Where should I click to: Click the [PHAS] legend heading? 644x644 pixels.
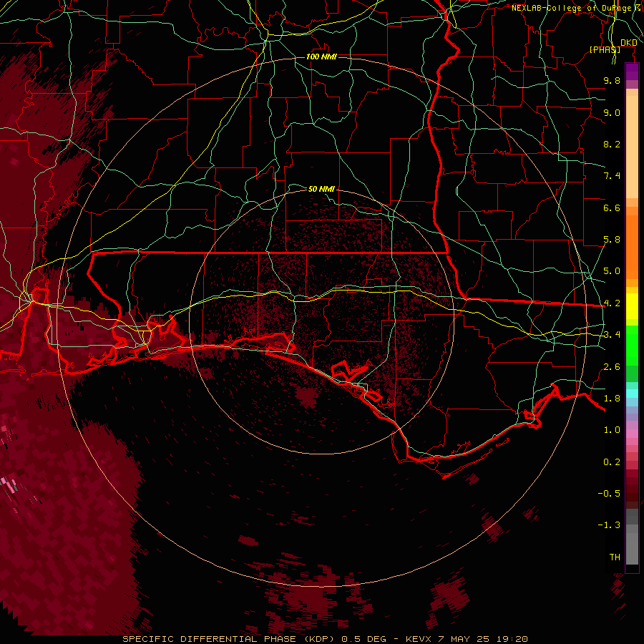(605, 49)
